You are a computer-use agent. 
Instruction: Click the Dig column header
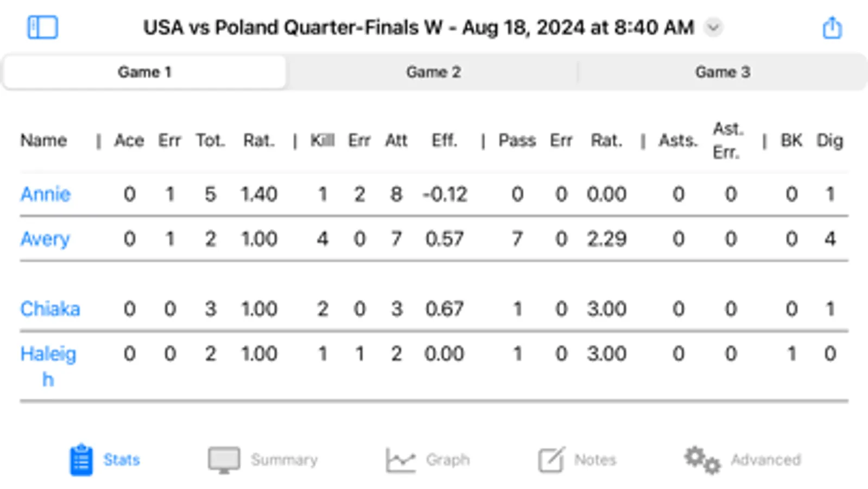pos(829,141)
